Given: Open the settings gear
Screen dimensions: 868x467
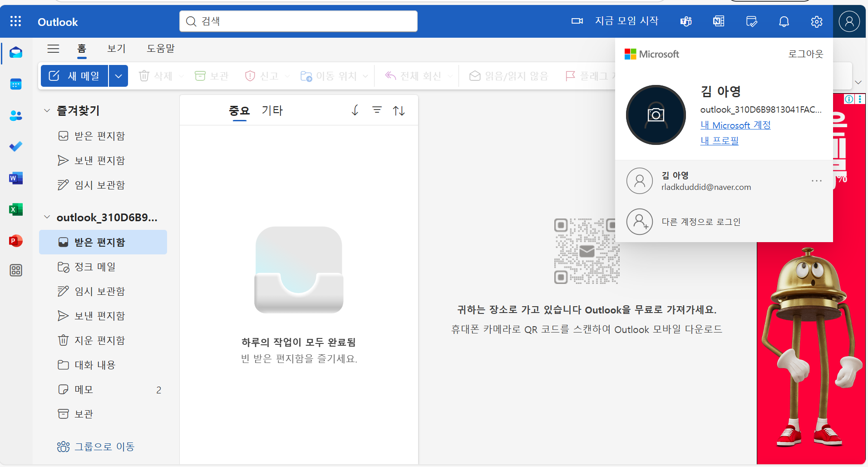Looking at the screenshot, I should click(x=817, y=21).
